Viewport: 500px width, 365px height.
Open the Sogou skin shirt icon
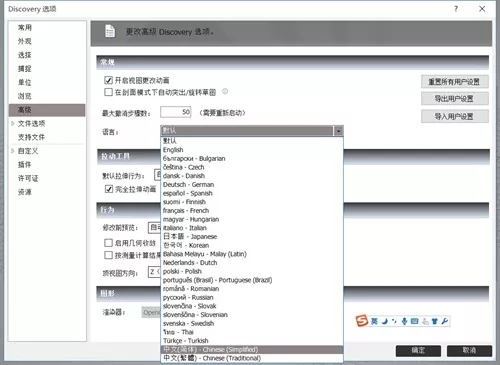tap(434, 321)
